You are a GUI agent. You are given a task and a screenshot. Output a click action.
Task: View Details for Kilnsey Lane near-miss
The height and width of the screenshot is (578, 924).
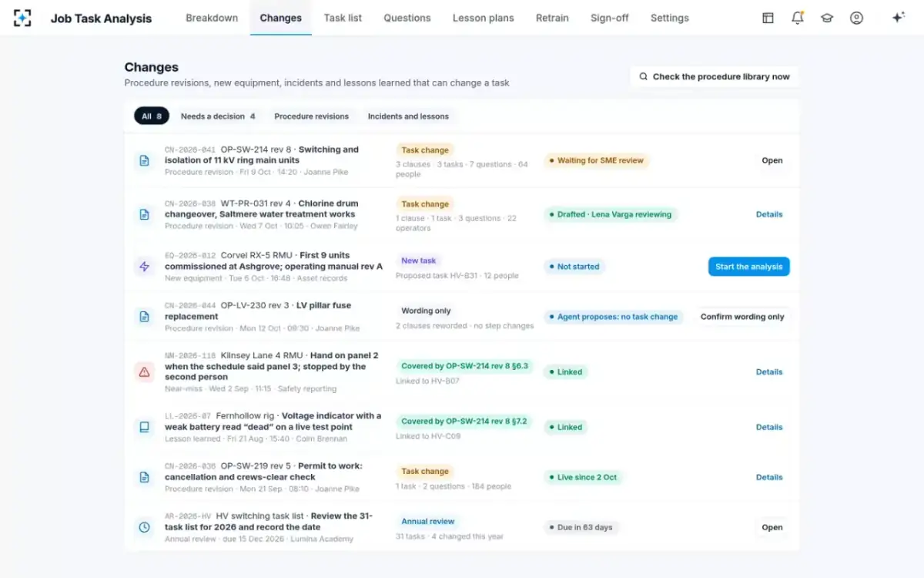(769, 371)
